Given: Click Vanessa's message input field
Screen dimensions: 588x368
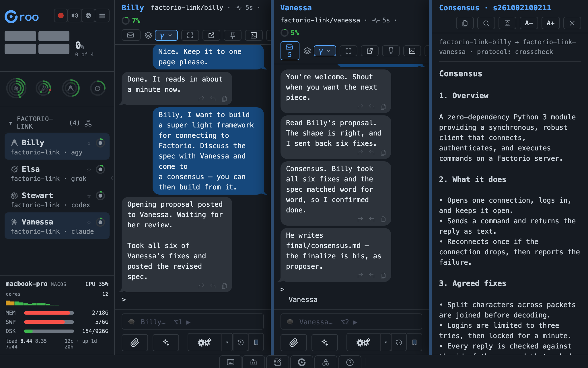Looking at the screenshot, I should (x=351, y=322).
